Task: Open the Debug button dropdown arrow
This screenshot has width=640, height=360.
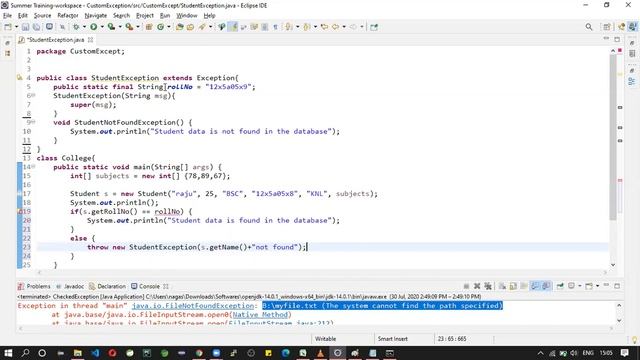Action: [84, 27]
